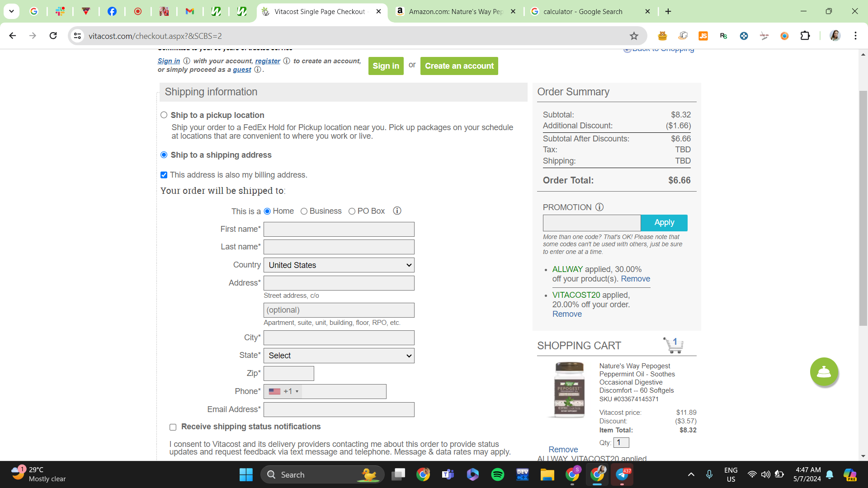Remove the ALLWAY promo code

(635, 279)
